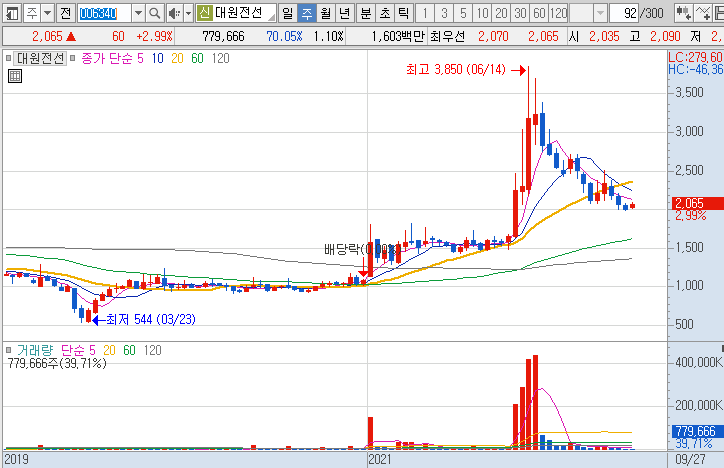Image resolution: width=724 pixels, height=468 pixels.
Task: Click the data table grid icon on chart
Action: tap(15, 76)
